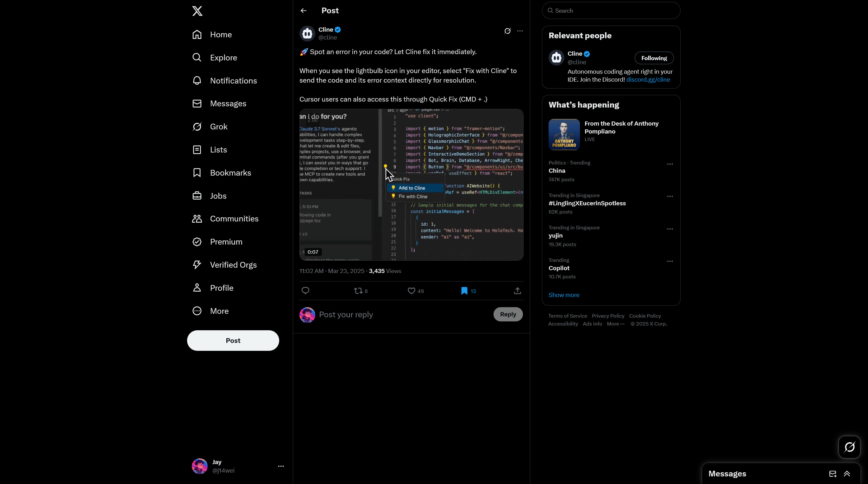Open Notifications in the sidebar
The image size is (868, 484).
point(225,81)
